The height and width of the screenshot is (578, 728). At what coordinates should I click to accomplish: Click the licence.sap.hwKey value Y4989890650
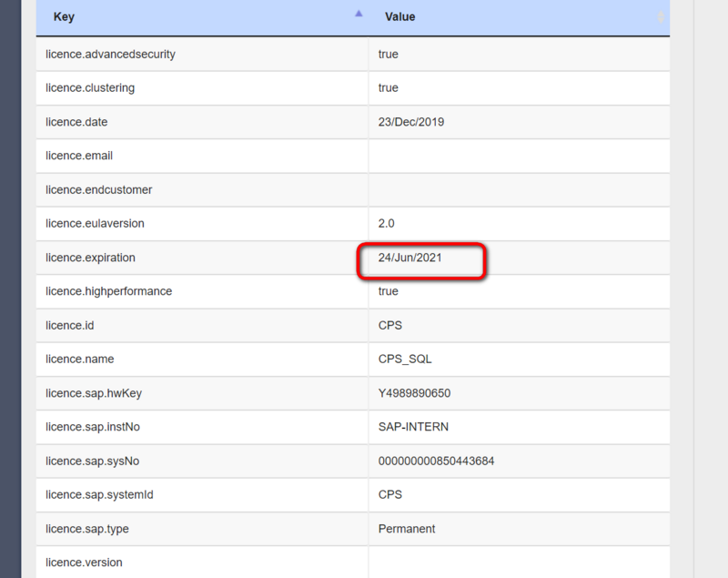420,393
